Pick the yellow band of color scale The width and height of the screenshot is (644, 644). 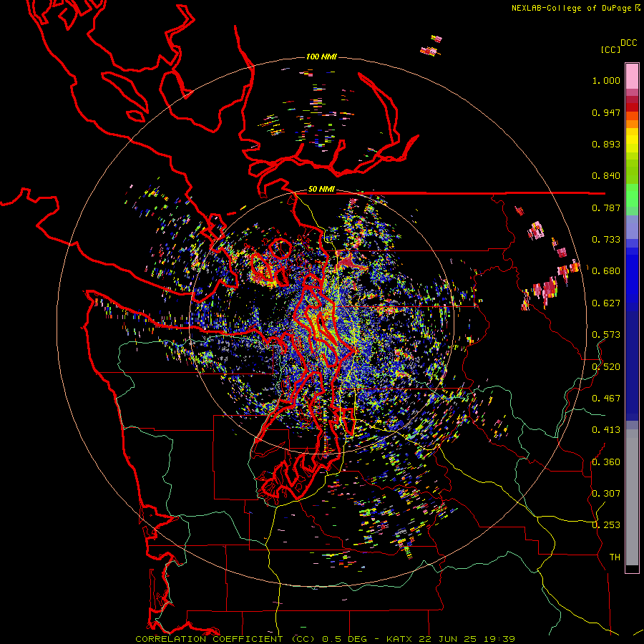pos(632,140)
